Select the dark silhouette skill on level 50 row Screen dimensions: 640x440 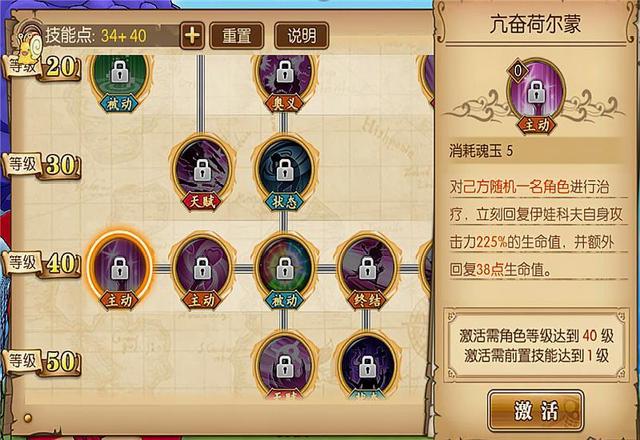[x=367, y=365]
